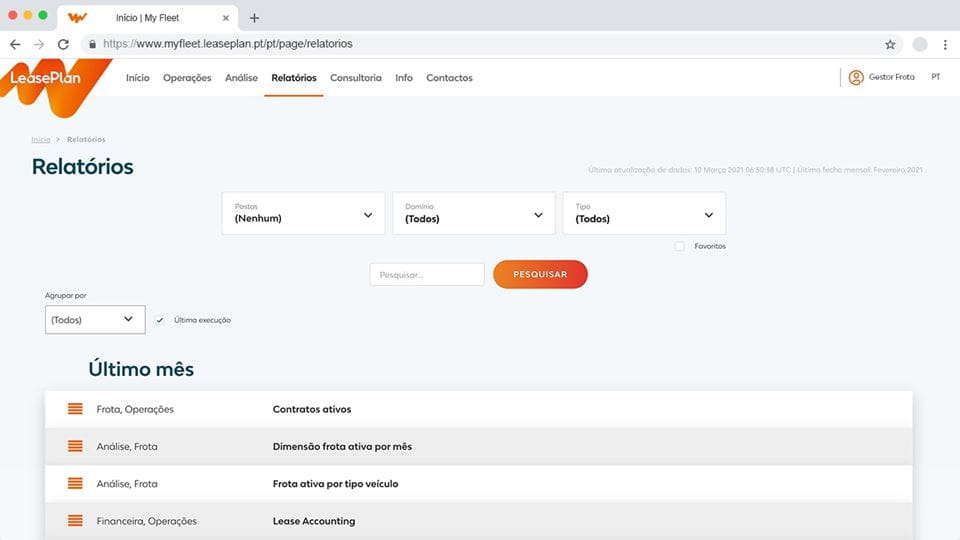Image resolution: width=960 pixels, height=540 pixels.
Task: Open the Tipo filter dropdown
Action: click(644, 214)
